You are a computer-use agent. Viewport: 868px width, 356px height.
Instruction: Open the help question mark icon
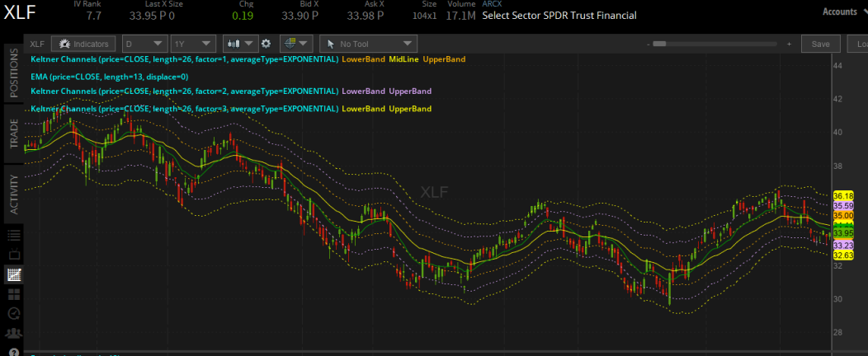pyautogui.click(x=14, y=352)
